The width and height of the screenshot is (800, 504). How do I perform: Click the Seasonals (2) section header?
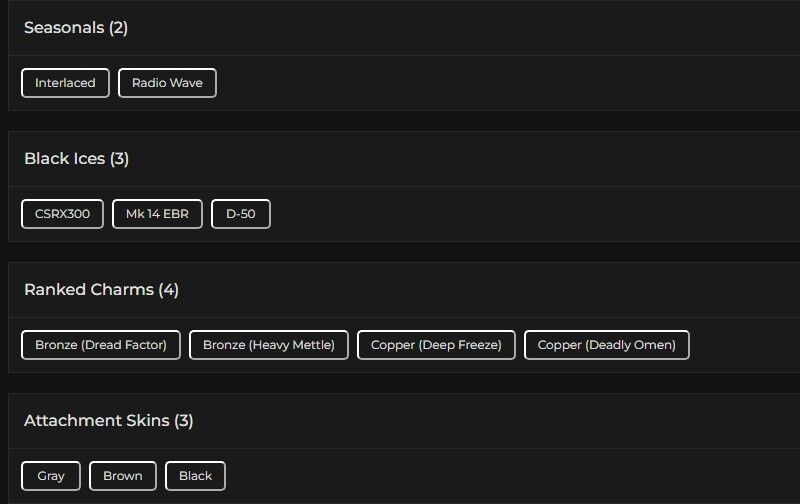pos(76,28)
